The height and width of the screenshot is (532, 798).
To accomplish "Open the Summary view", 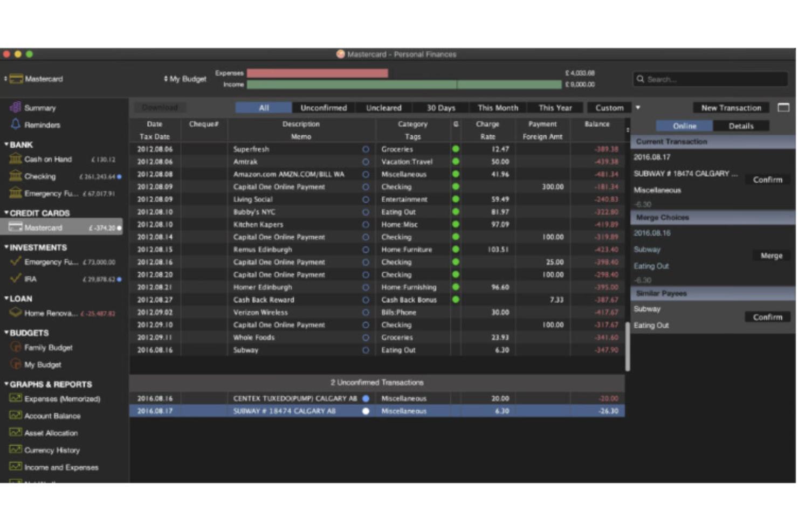I will pyautogui.click(x=16, y=107).
